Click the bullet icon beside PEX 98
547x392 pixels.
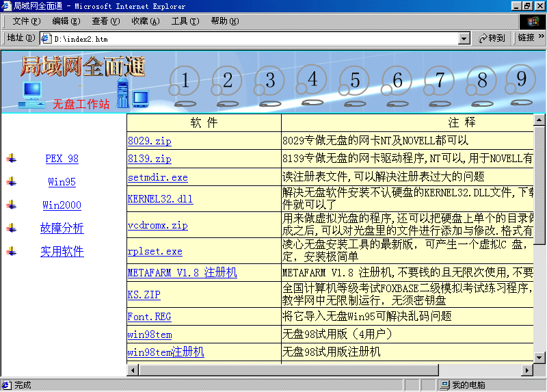pyautogui.click(x=12, y=159)
